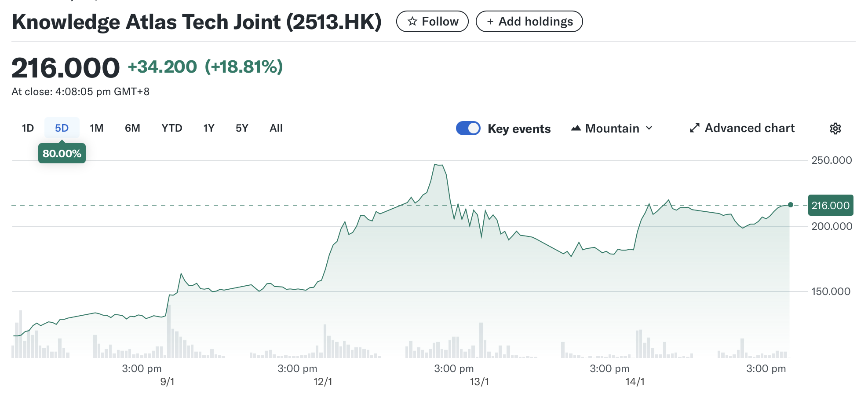Click the 216.000 current price label on axis

(830, 205)
